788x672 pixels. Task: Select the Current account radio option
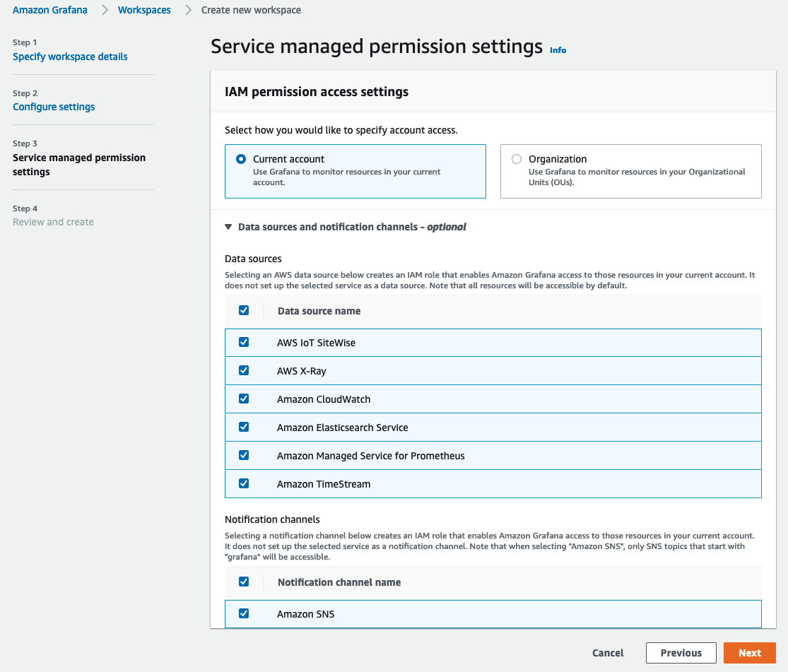tap(241, 159)
